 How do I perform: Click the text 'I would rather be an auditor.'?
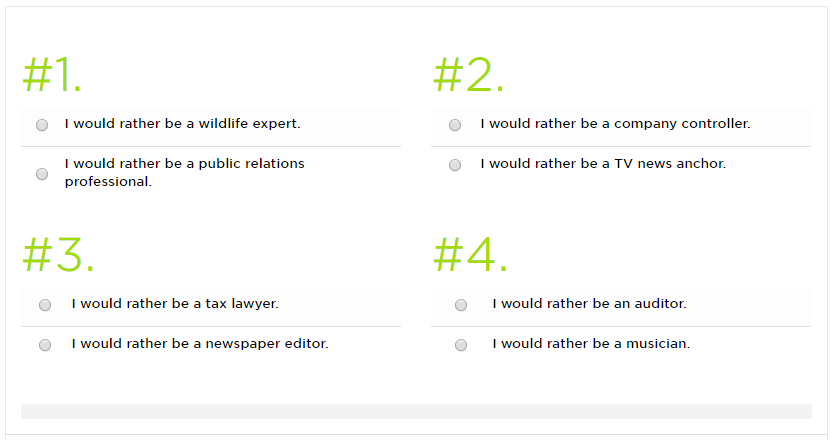[x=589, y=304]
